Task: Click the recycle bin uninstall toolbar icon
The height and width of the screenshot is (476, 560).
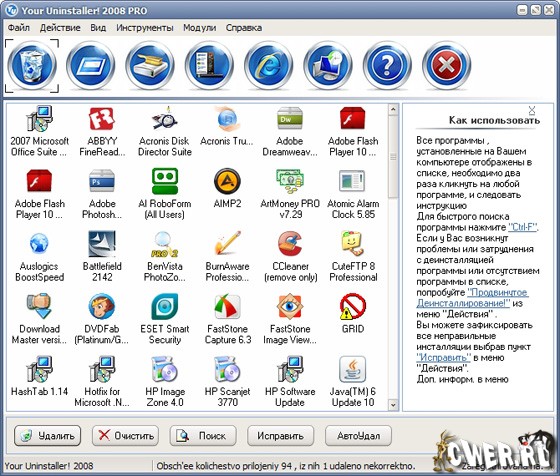Action: tap(32, 65)
